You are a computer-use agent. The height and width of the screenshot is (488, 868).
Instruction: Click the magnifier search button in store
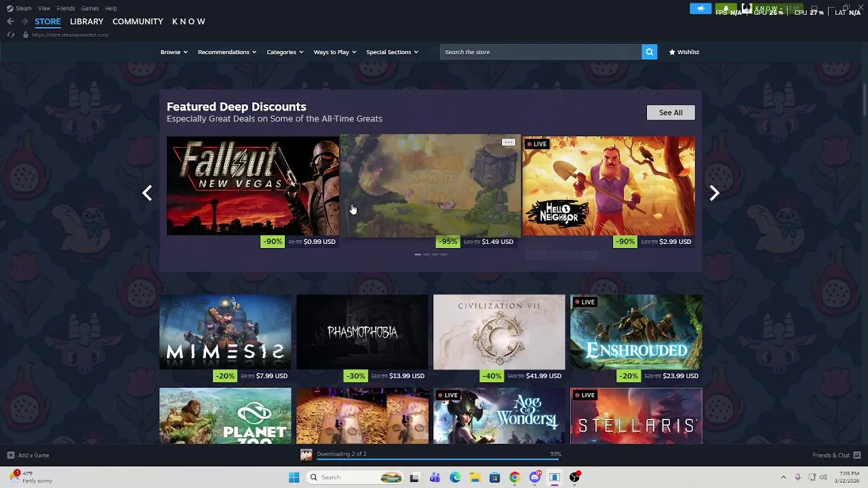(649, 52)
